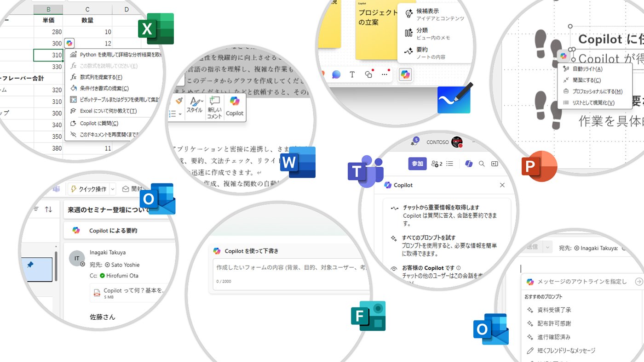The image size is (644, 362).
Task: Click the IT sender avatar in Outlook email
Action: click(x=76, y=259)
